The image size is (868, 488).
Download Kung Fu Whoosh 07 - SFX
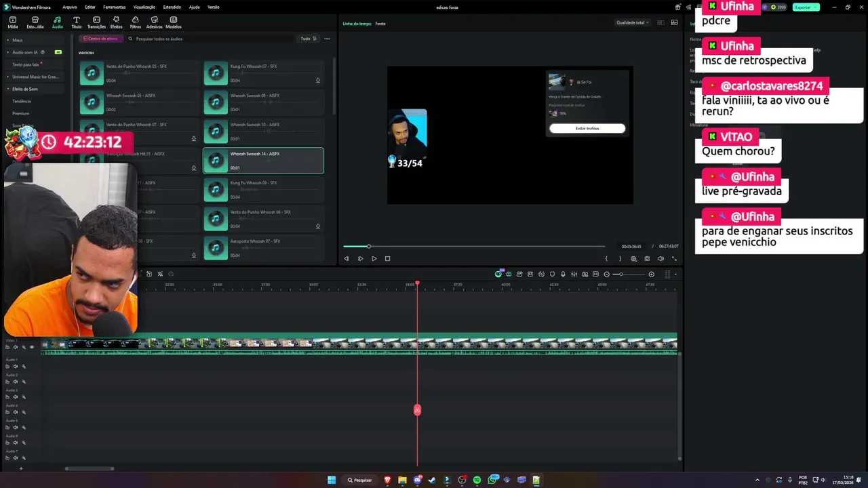[317, 81]
